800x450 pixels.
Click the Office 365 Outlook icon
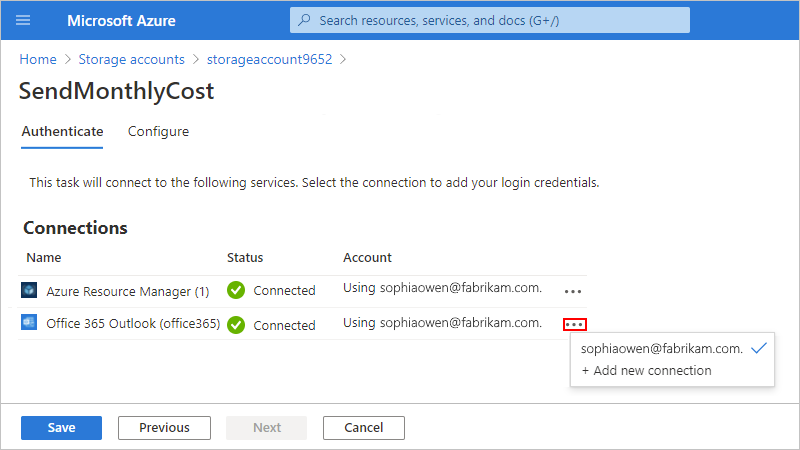[x=29, y=322]
